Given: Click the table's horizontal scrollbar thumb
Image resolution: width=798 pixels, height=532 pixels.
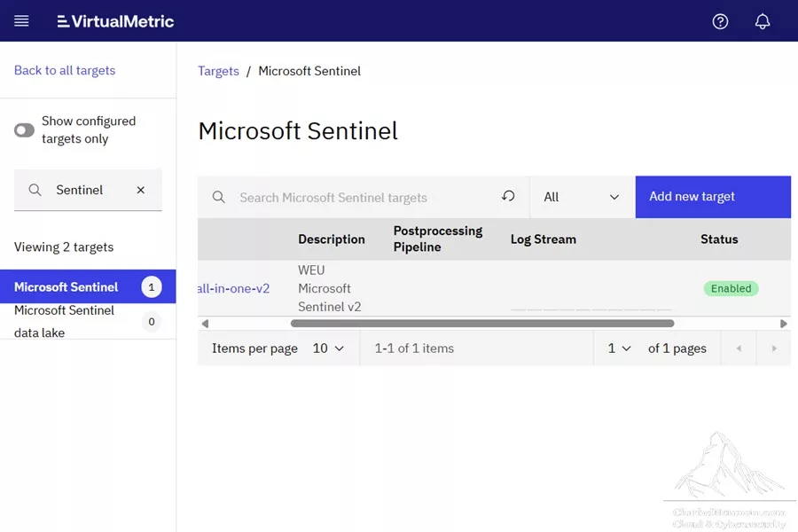Looking at the screenshot, I should click(x=482, y=324).
